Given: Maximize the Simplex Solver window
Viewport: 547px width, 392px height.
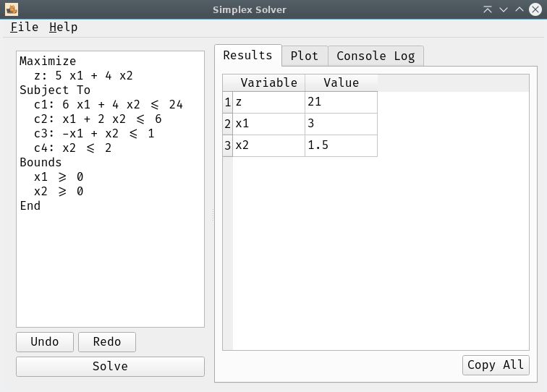Looking at the screenshot, I should tap(520, 9).
